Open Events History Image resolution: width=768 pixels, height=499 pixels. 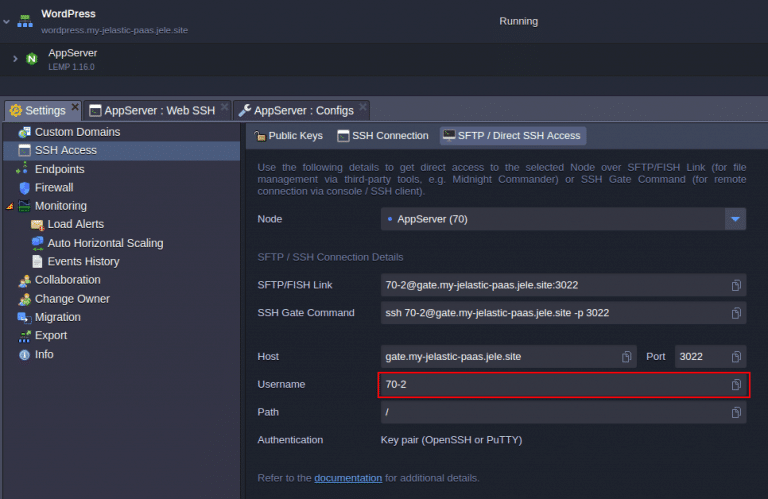tap(121, 261)
